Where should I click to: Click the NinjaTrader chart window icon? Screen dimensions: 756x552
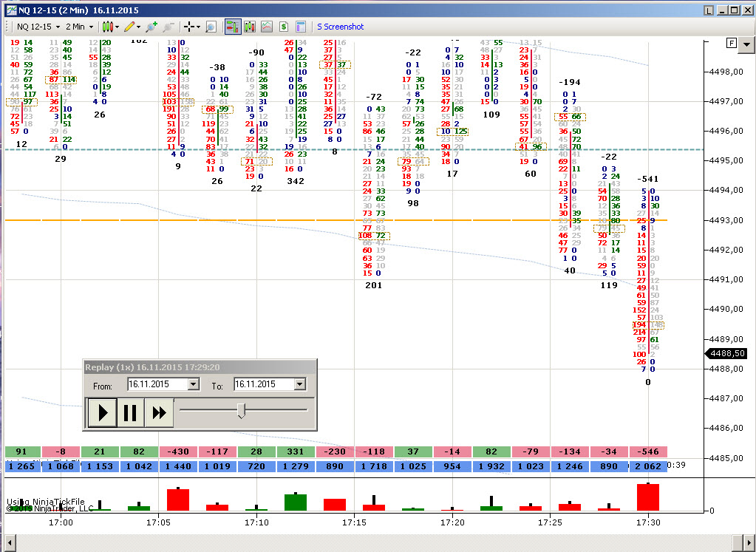[x=10, y=10]
